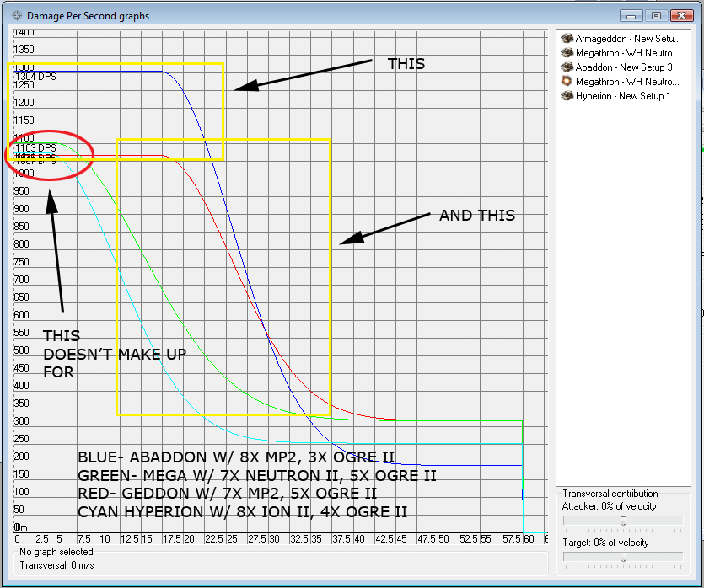Click the 'Transversal contribution' group label
This screenshot has width=704, height=588.
point(610,494)
